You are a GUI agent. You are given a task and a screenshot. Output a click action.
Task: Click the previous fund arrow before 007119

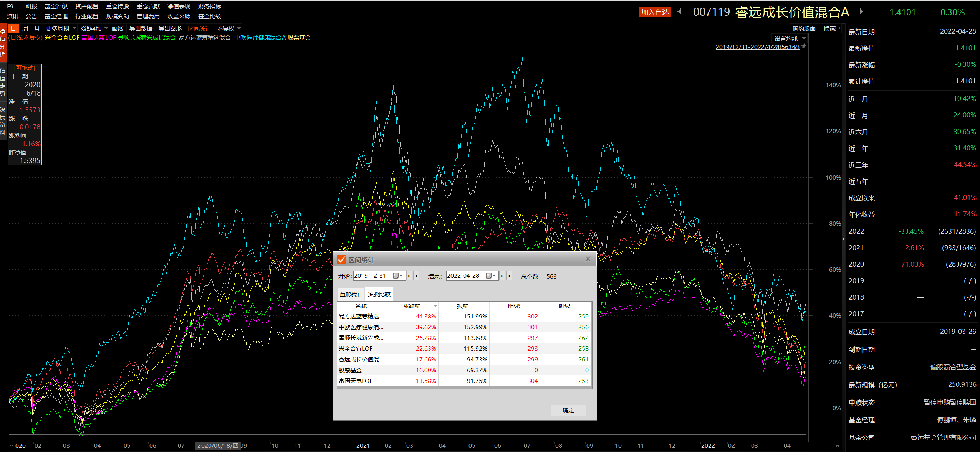[x=680, y=12]
